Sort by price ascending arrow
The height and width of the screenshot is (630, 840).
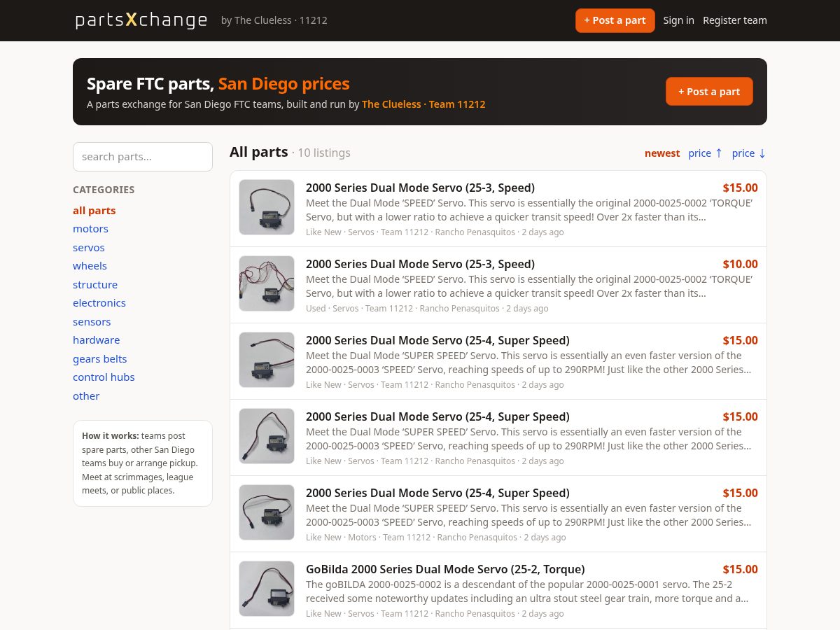(x=706, y=153)
